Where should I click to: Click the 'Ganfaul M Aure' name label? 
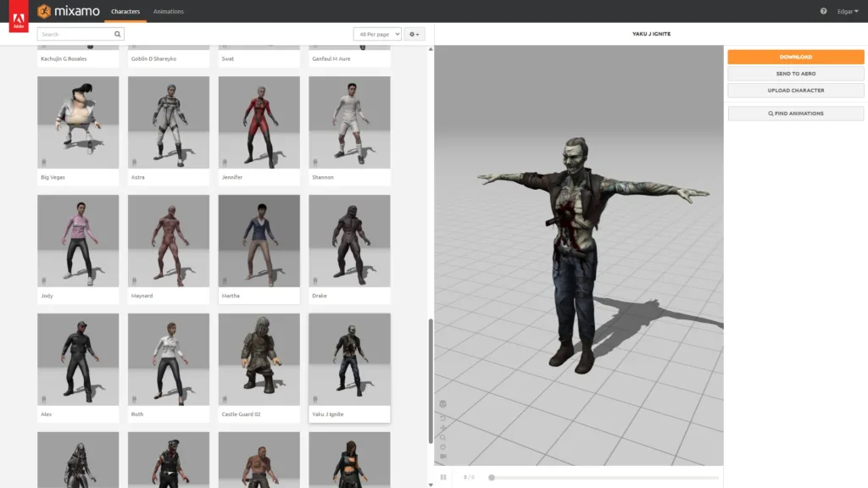331,58
